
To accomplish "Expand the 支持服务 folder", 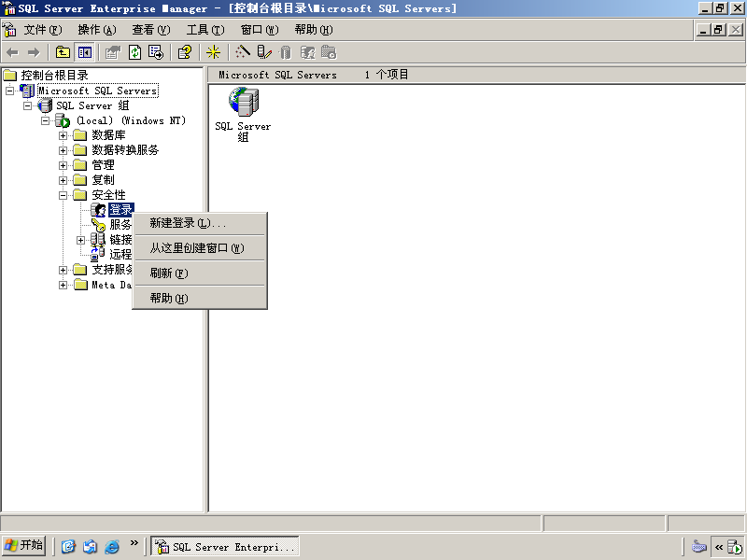I will [x=63, y=270].
